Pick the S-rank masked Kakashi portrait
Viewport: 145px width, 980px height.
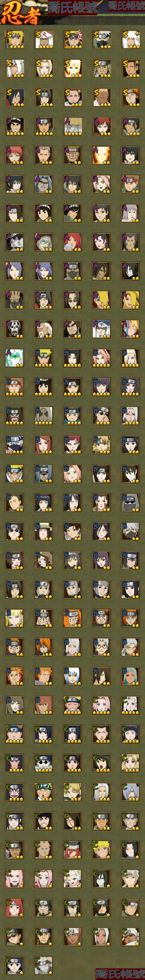[x=101, y=40]
